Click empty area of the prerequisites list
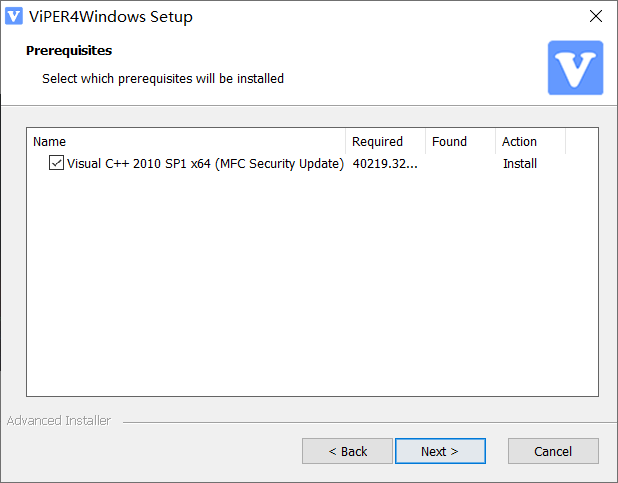Screen dimensions: 618x483 pos(312,284)
